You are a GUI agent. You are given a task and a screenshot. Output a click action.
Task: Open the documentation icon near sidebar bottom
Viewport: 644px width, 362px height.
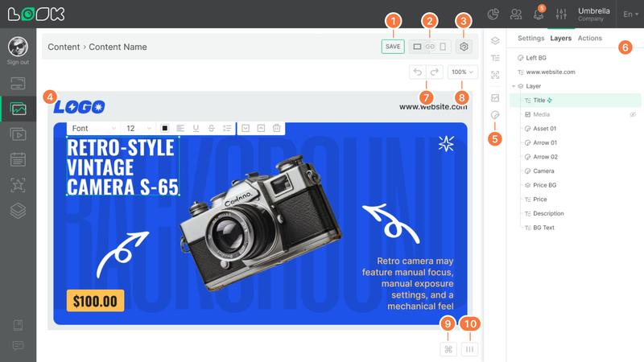[x=18, y=326]
